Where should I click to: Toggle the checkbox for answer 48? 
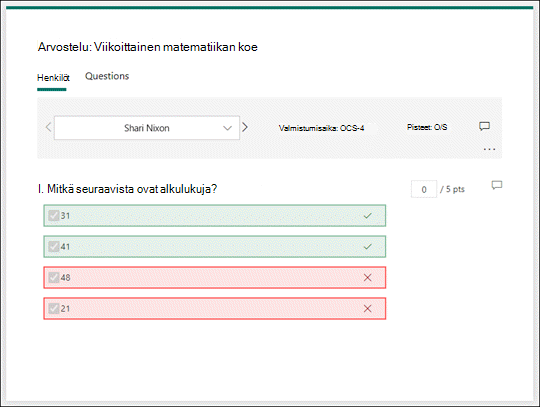54,278
